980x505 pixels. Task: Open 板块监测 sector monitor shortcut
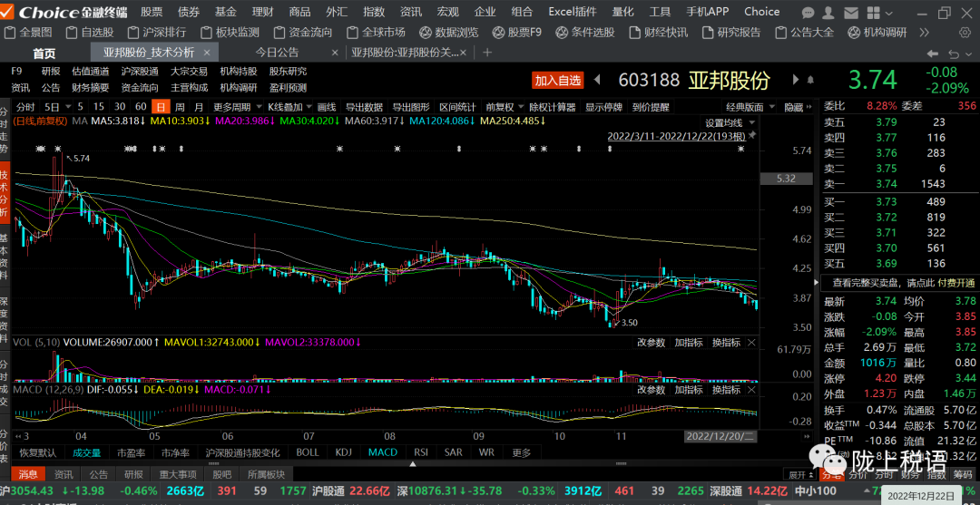(x=230, y=33)
